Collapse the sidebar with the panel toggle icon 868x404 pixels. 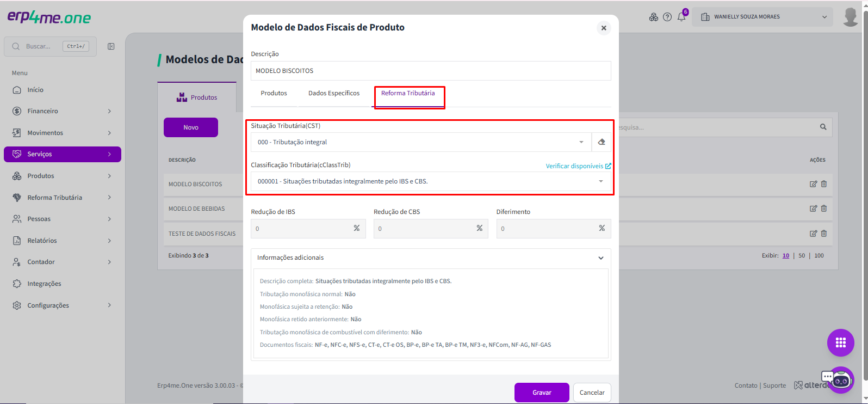pos(111,46)
